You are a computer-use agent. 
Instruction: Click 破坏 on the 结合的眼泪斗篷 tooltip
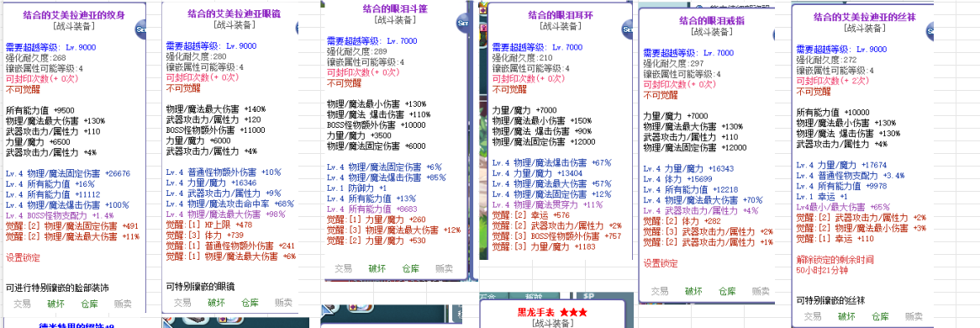point(377,268)
